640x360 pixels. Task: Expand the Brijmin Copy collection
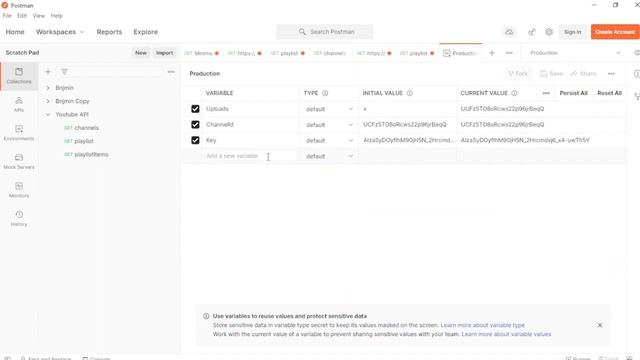[x=48, y=101]
